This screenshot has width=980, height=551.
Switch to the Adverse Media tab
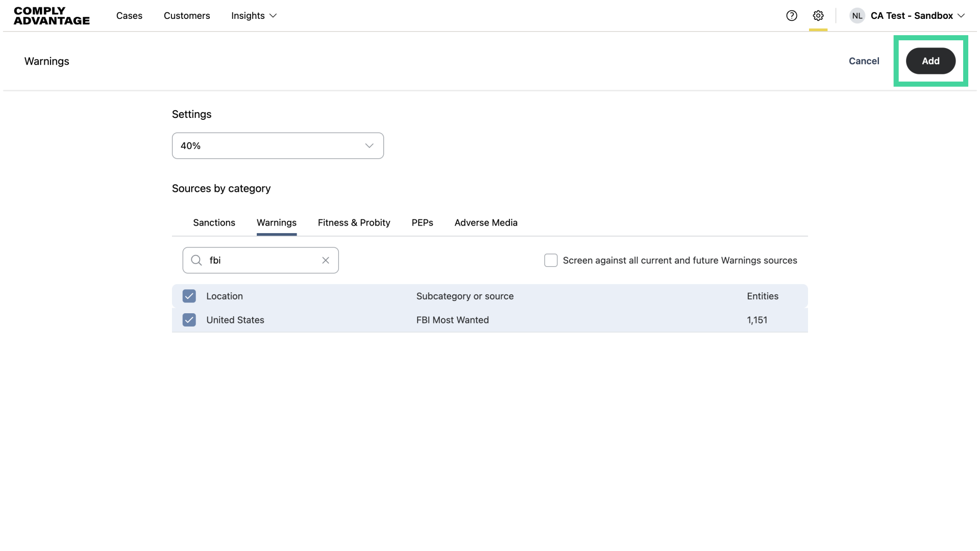tap(486, 222)
